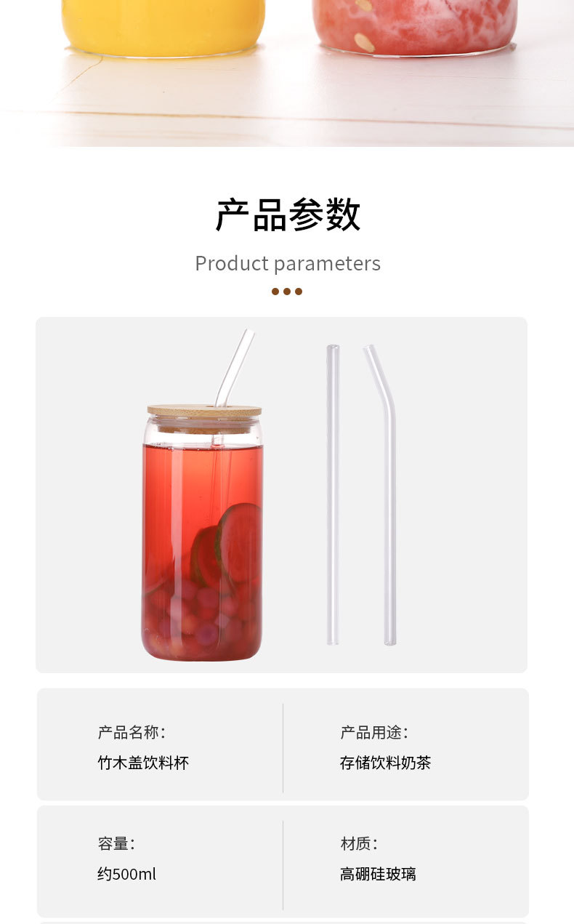The height and width of the screenshot is (924, 574).
Task: Click the 产品用途 label
Action: pos(374,732)
